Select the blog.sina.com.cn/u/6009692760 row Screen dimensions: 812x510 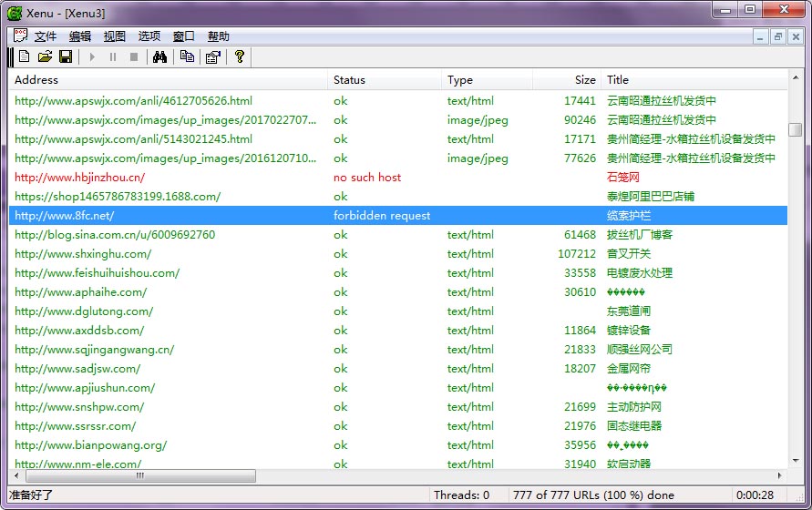pyautogui.click(x=398, y=235)
